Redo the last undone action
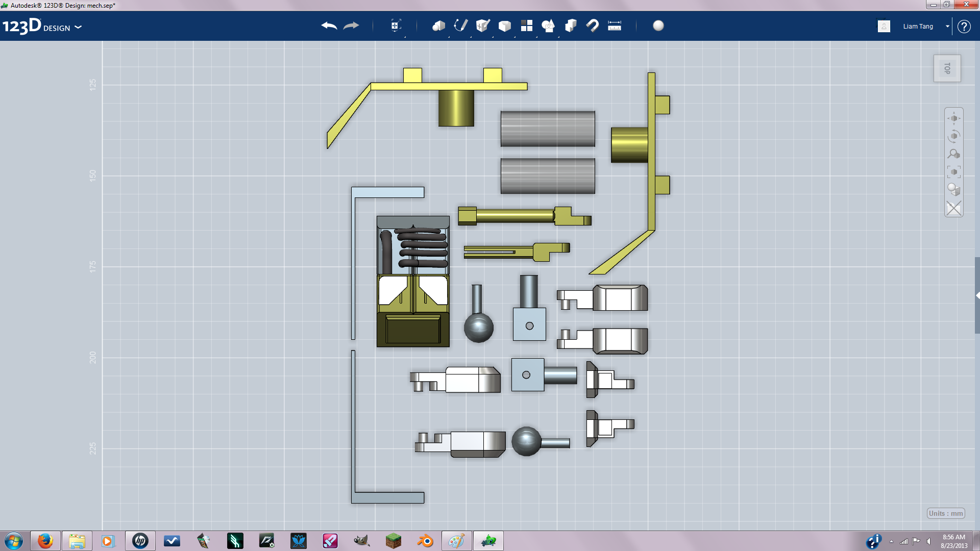The height and width of the screenshot is (551, 980). coord(351,26)
